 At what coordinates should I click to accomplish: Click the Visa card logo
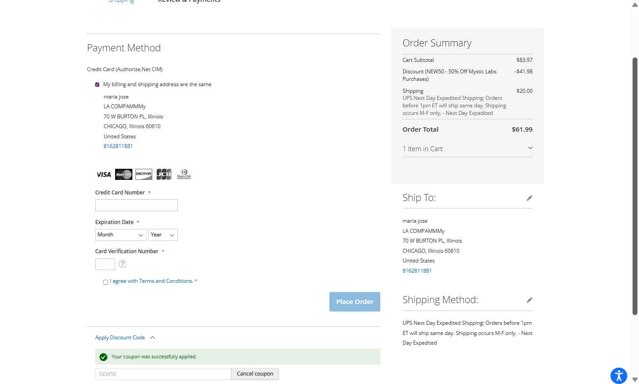point(104,174)
